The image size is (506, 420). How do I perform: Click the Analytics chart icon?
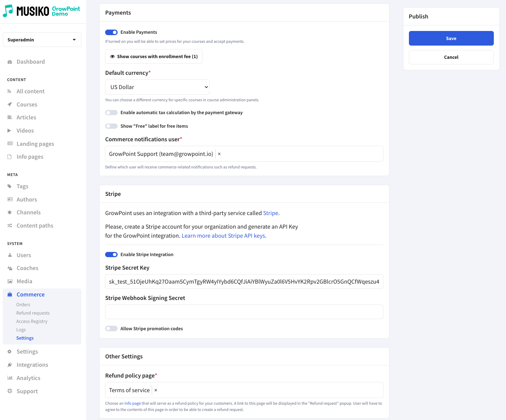(10, 378)
